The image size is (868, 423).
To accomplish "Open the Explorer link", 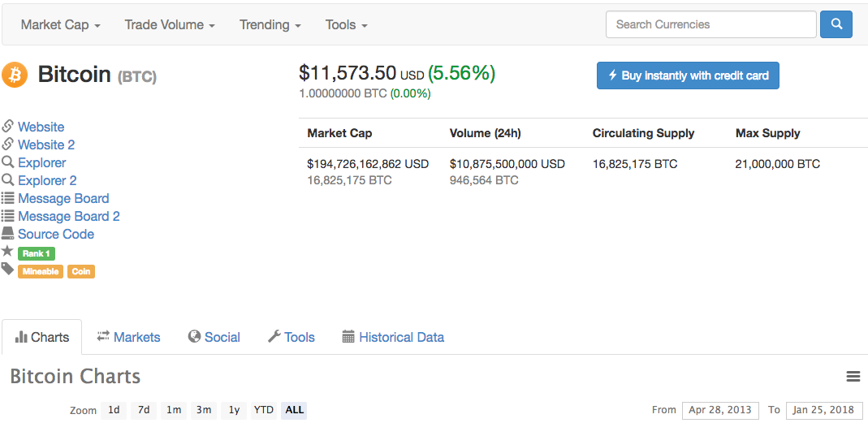I will coord(41,162).
